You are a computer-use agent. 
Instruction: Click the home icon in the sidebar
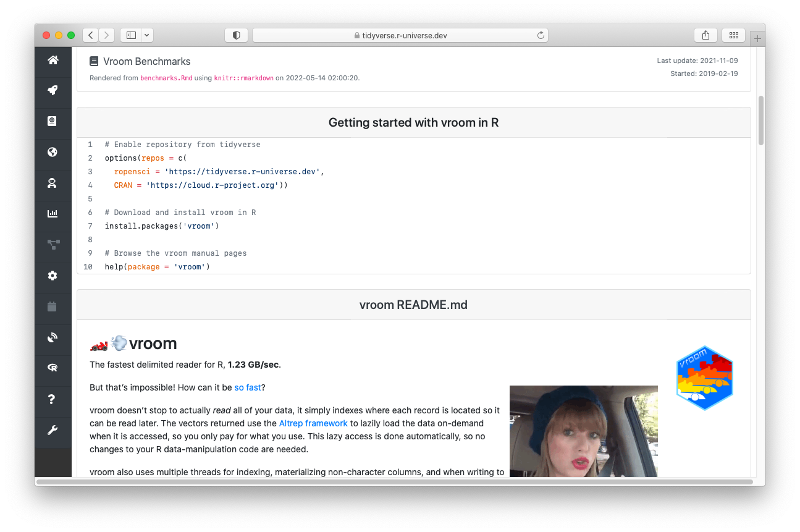pyautogui.click(x=53, y=60)
